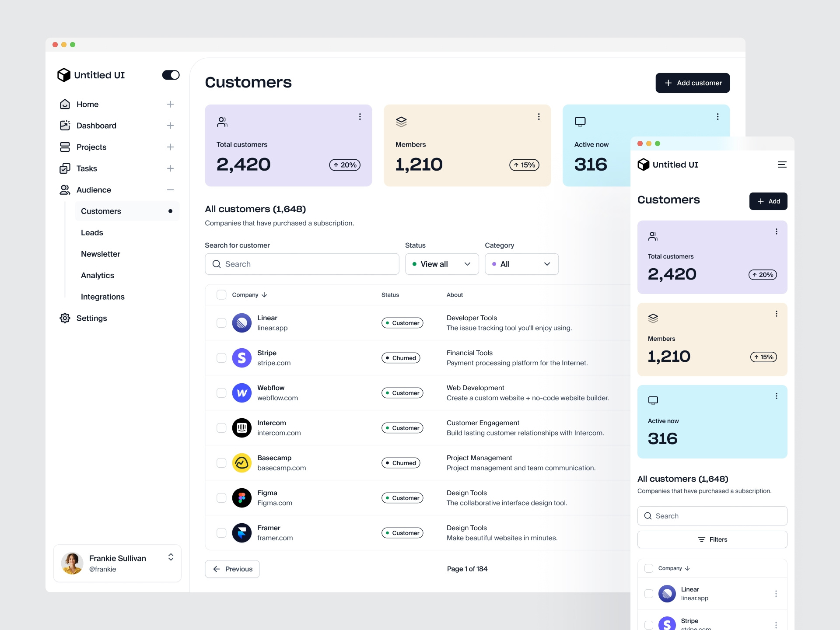Viewport: 840px width, 630px height.
Task: Select all via Company header checkbox
Action: click(221, 295)
